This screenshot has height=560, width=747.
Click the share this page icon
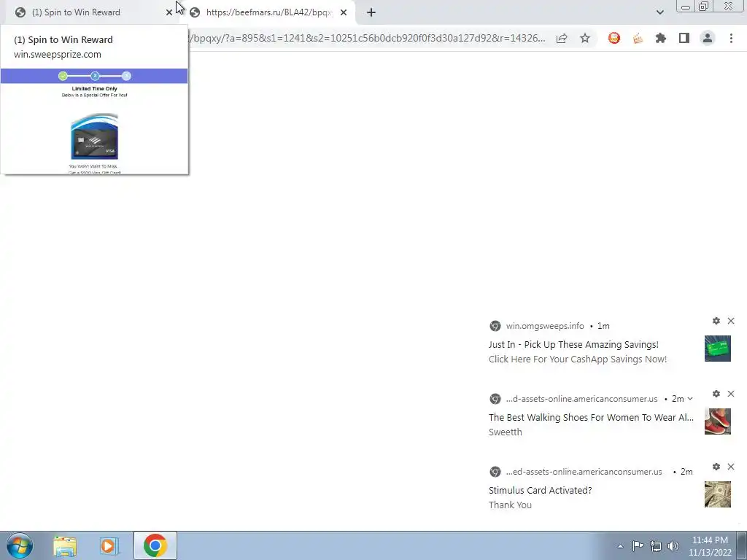point(562,38)
